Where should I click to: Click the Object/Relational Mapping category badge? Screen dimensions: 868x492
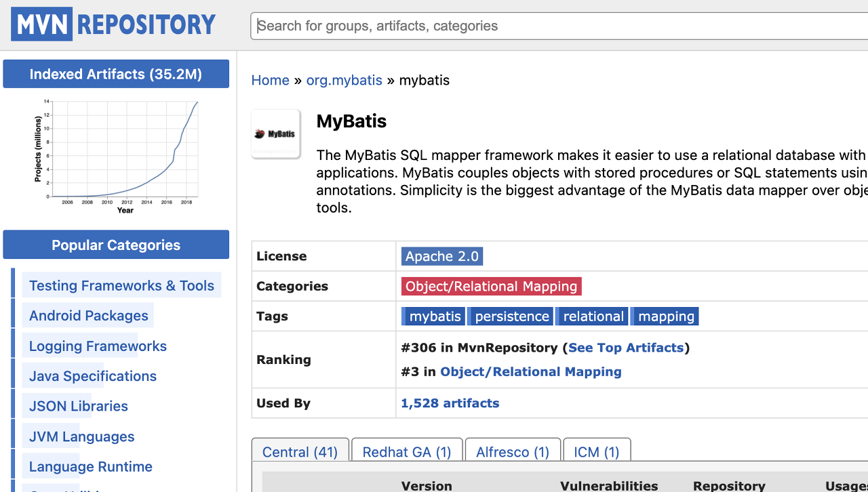[492, 286]
